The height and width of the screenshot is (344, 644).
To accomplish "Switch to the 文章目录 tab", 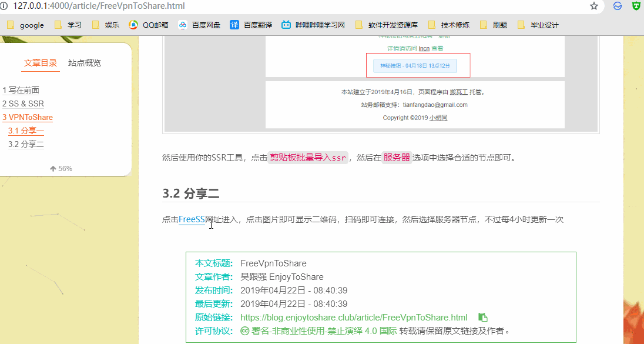I will 41,63.
